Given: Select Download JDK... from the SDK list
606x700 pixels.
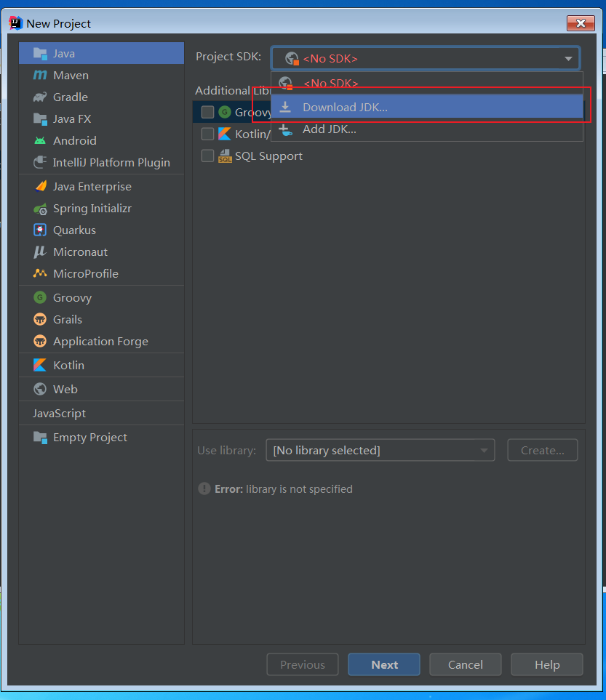Looking at the screenshot, I should [427, 107].
